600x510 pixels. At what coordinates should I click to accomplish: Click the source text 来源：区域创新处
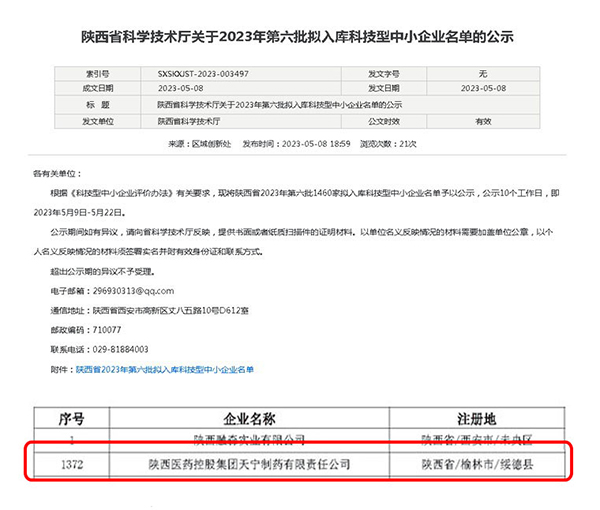[x=200, y=144]
